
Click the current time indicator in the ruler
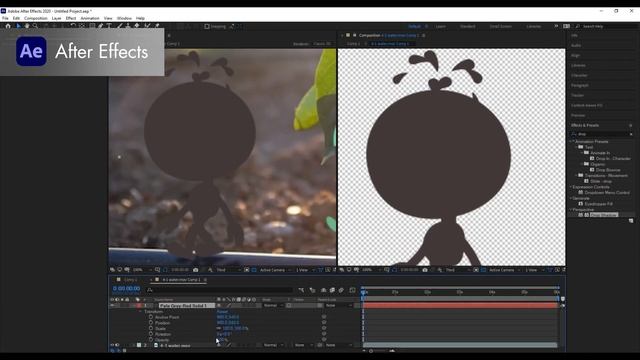coord(363,292)
